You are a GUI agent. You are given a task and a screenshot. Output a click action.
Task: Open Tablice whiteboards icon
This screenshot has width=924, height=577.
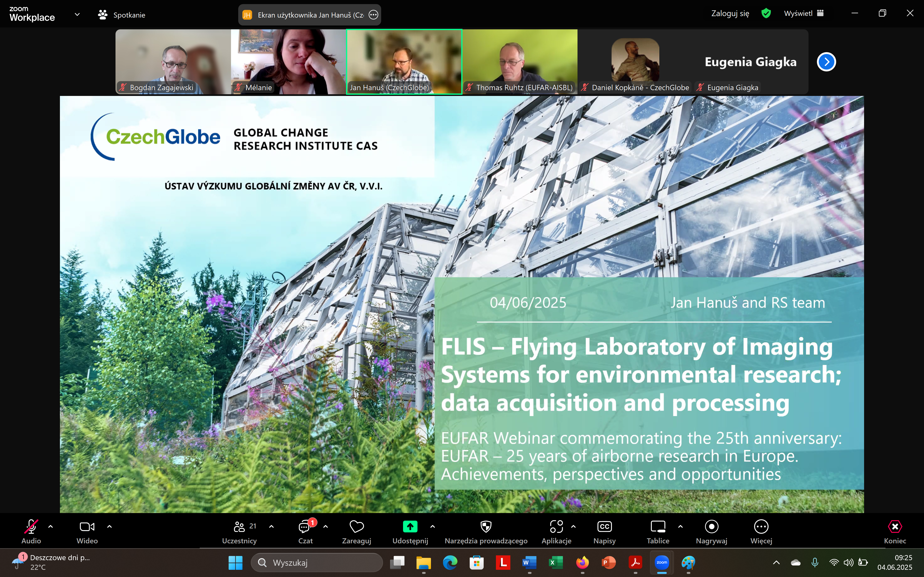click(x=657, y=527)
